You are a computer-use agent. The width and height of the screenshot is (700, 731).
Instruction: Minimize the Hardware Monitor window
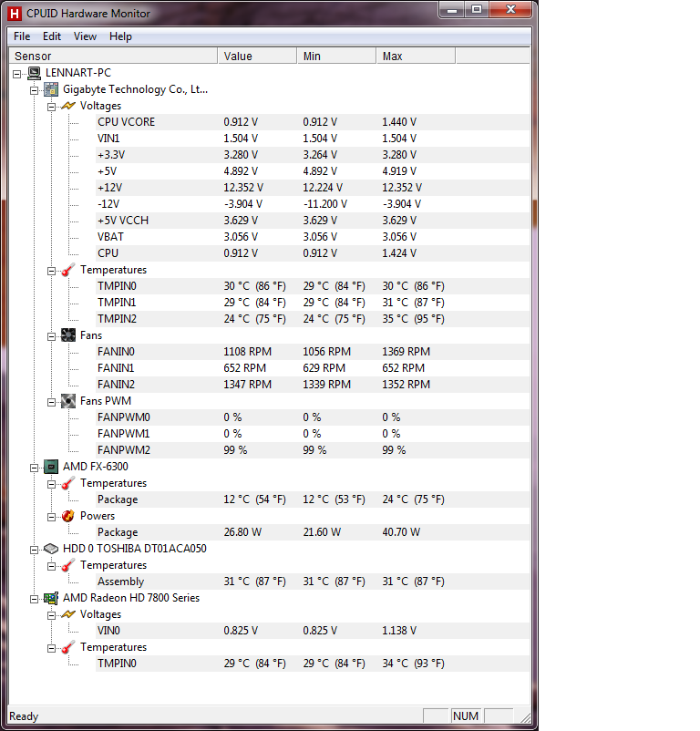pyautogui.click(x=452, y=9)
